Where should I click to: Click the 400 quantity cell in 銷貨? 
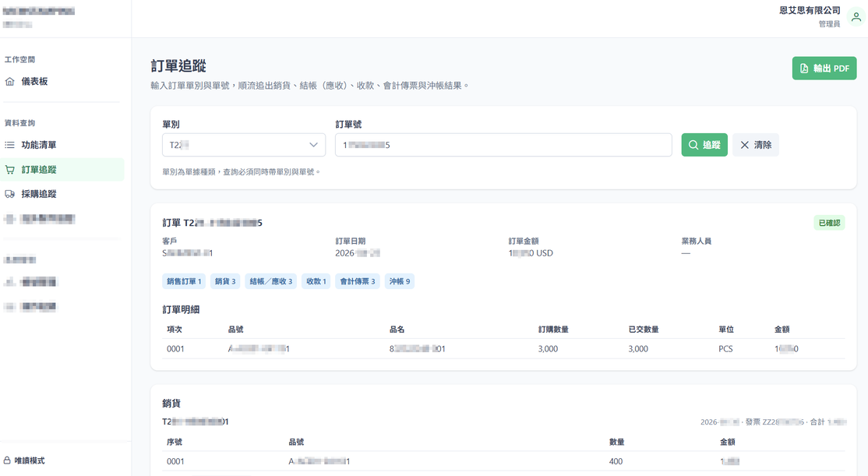616,461
